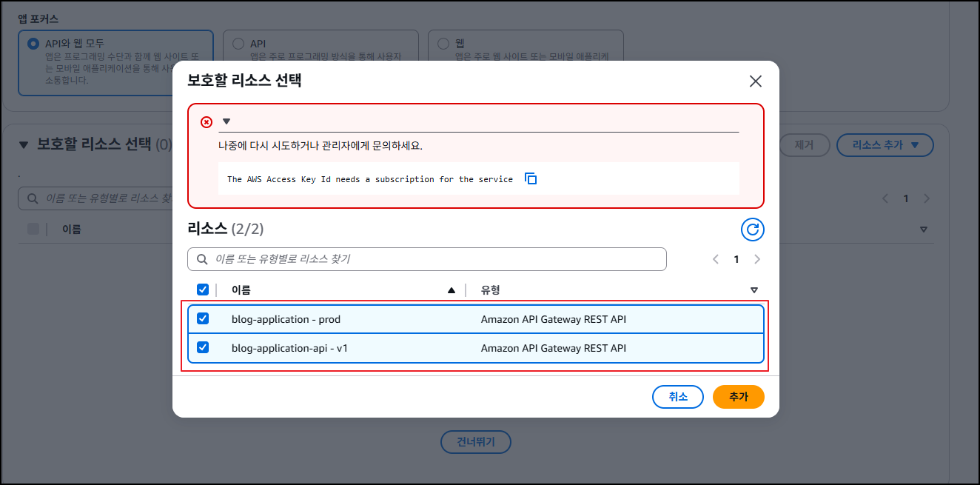Go to previous page in dialog pagination
The height and width of the screenshot is (485, 980).
click(x=716, y=259)
